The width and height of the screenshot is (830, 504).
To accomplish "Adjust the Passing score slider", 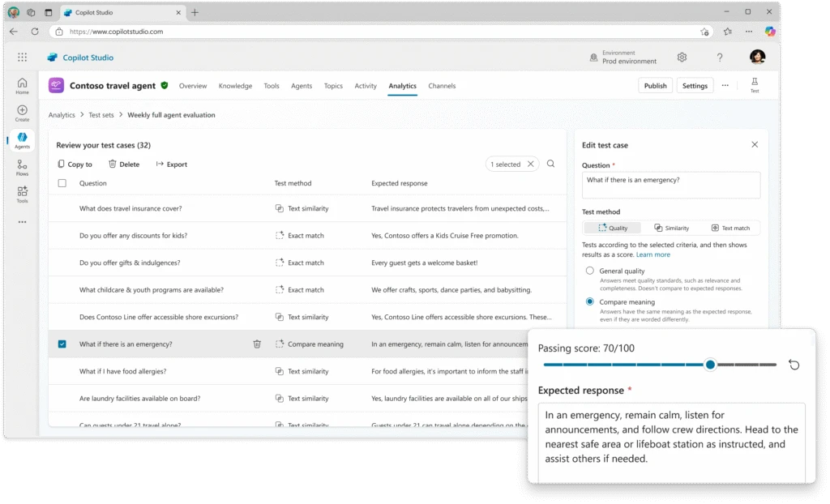I will 711,365.
